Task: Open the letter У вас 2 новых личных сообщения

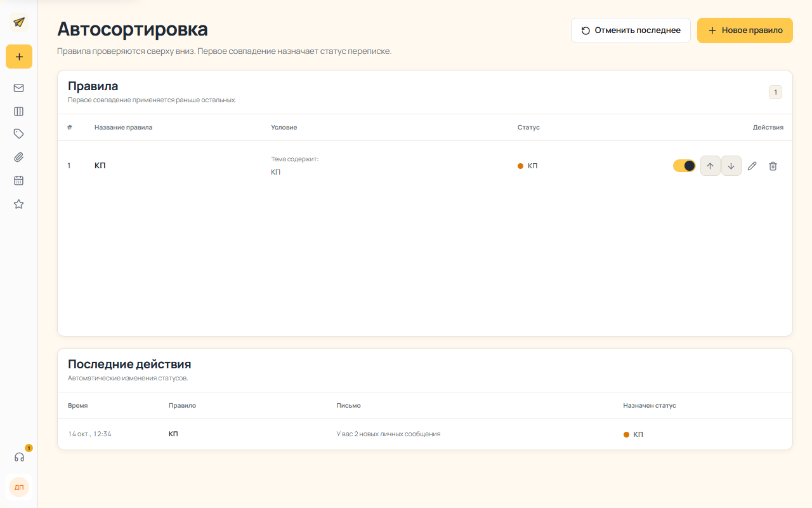Action: (x=388, y=434)
